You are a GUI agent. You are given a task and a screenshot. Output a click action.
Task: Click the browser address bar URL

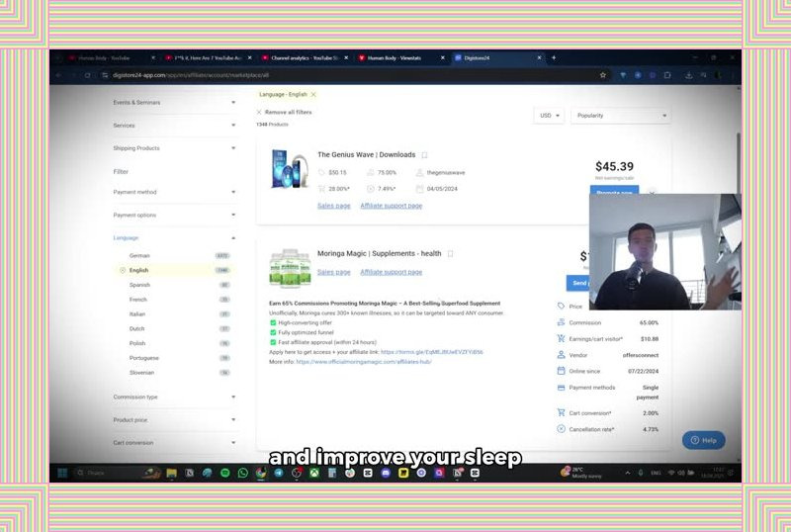click(191, 75)
